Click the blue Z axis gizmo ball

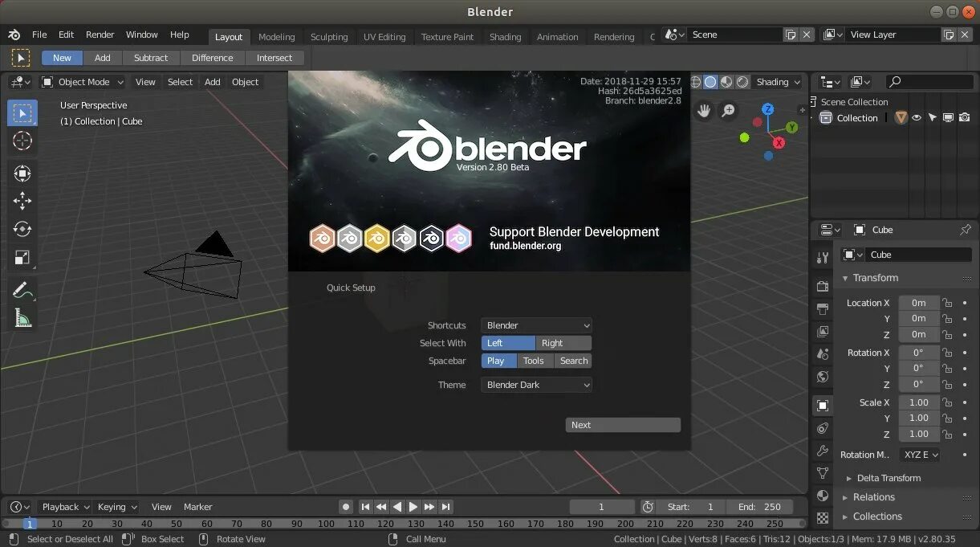(768, 108)
